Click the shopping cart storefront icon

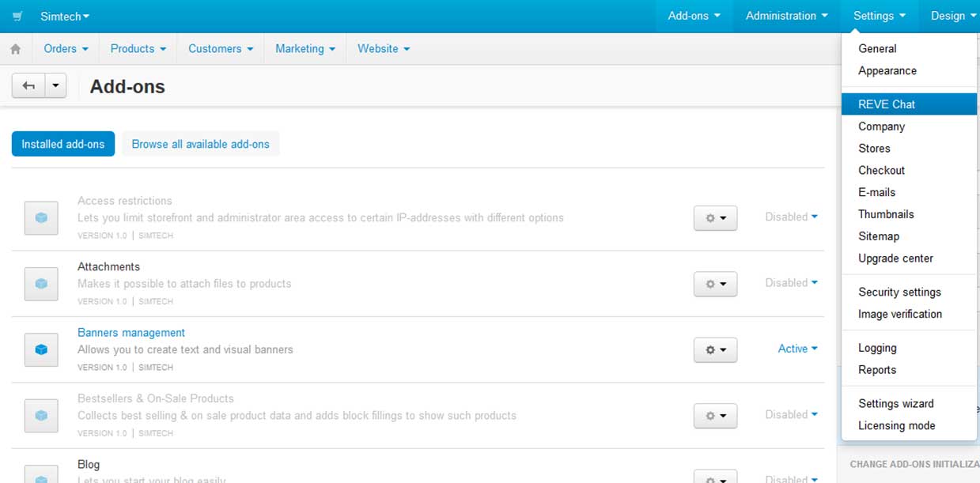pyautogui.click(x=17, y=16)
